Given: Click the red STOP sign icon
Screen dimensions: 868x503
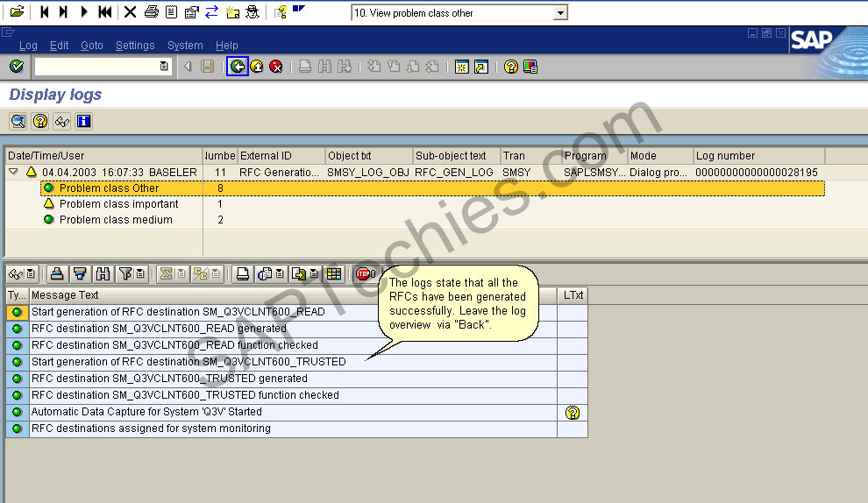Looking at the screenshot, I should (363, 273).
